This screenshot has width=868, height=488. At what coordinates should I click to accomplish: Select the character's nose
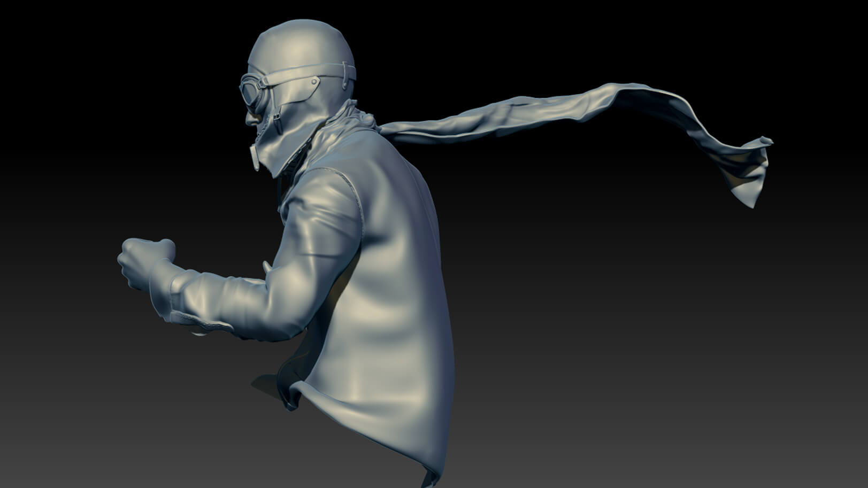[x=249, y=119]
